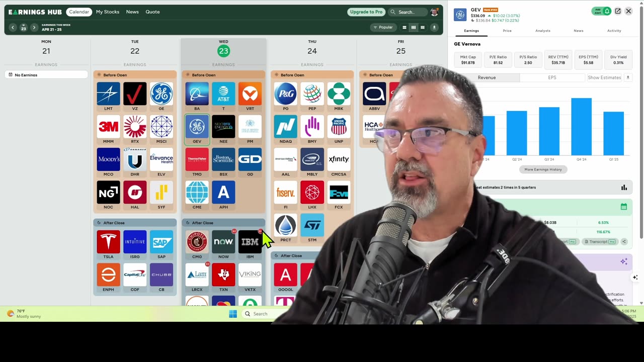This screenshot has height=362, width=644.
Task: Click the download icon in calendar toolbar
Action: coord(434,27)
